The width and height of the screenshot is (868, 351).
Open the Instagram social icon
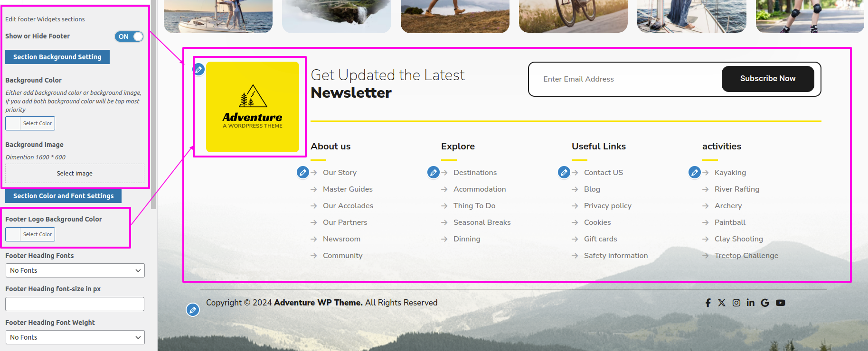pyautogui.click(x=736, y=303)
